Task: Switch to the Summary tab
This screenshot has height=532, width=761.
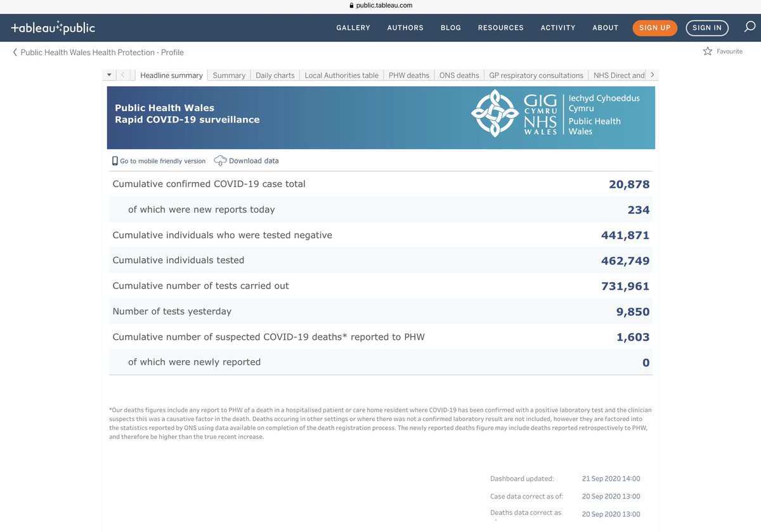Action: click(229, 75)
